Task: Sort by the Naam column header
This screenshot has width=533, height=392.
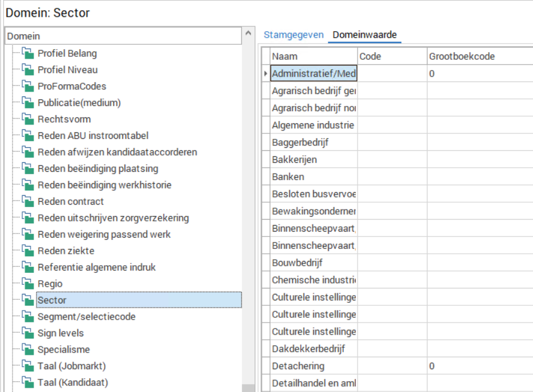Action: point(313,56)
